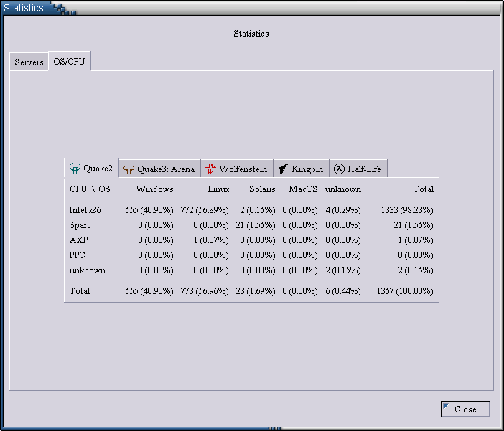504x431 pixels.
Task: Click the Windows column header
Action: pos(154,189)
